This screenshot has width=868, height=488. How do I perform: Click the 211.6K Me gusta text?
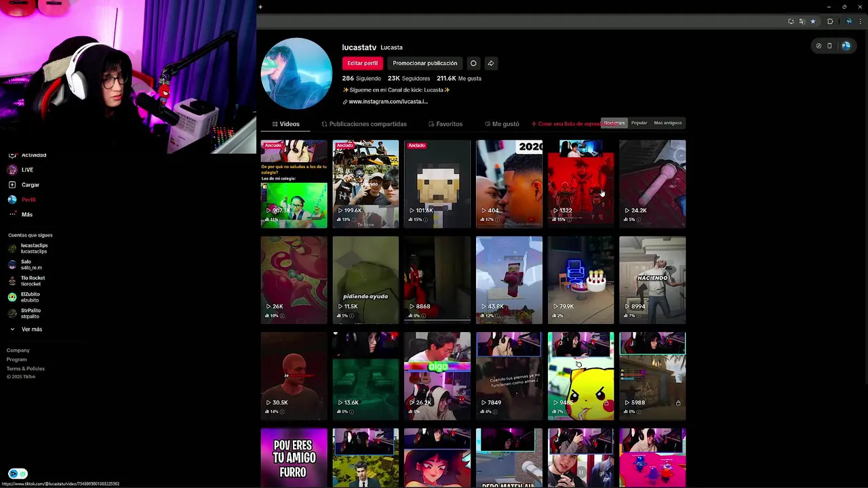click(459, 79)
